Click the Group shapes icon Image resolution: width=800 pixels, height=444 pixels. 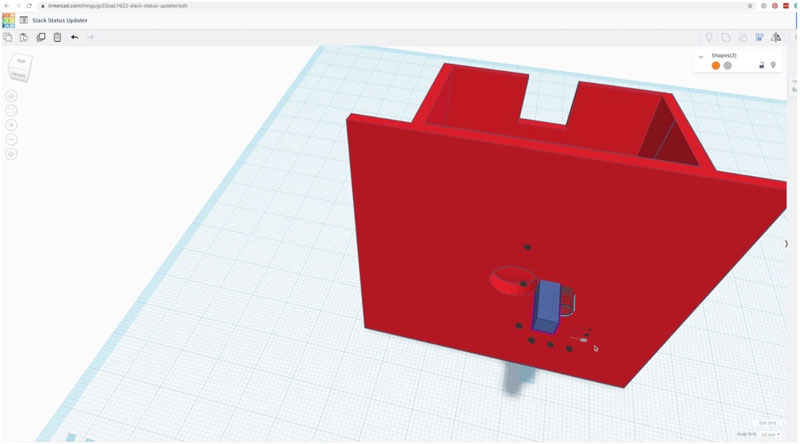click(726, 37)
